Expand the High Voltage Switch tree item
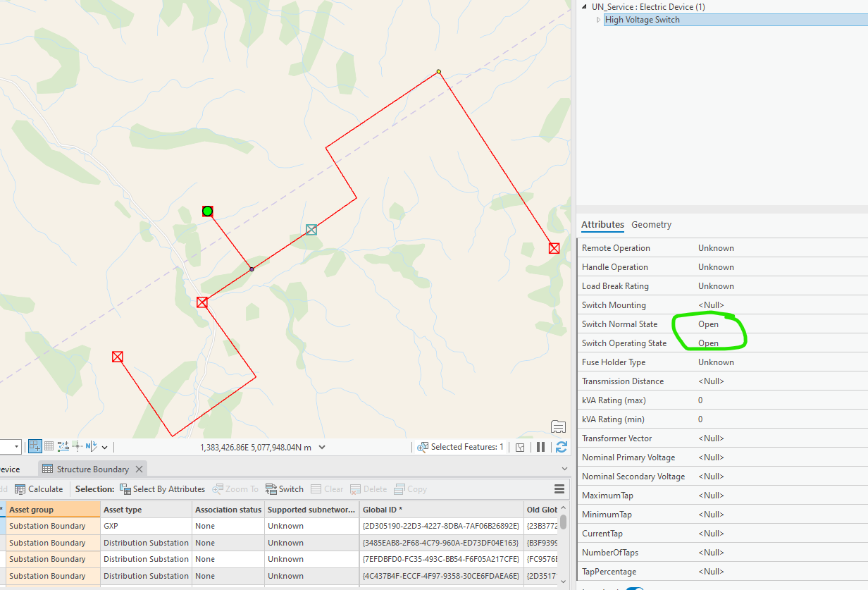This screenshot has width=868, height=590. coord(599,20)
